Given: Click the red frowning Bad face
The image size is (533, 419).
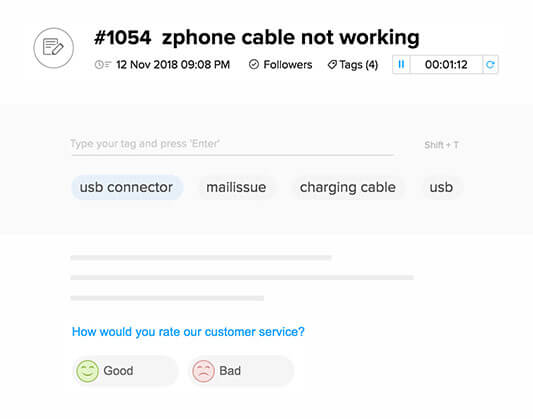Looking at the screenshot, I should [203, 371].
